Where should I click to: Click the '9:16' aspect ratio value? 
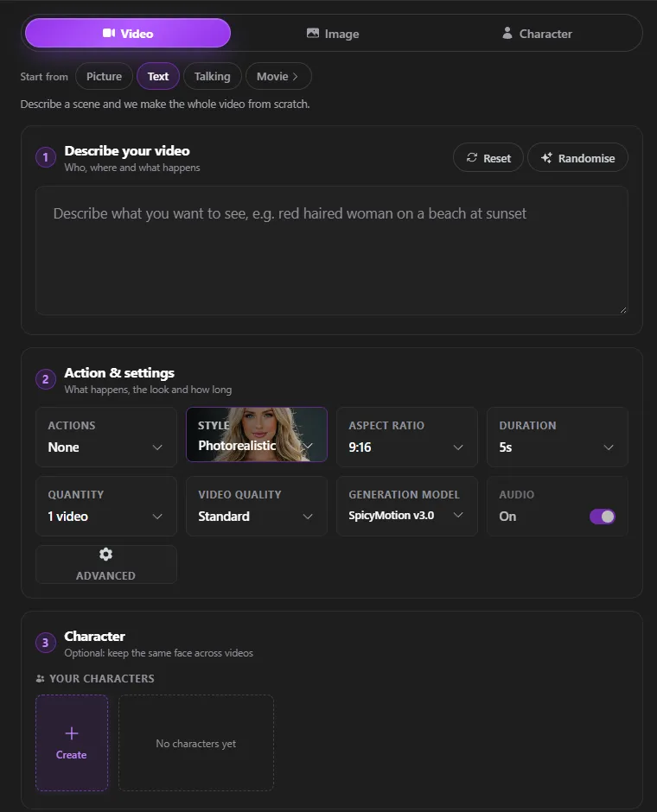coord(360,447)
